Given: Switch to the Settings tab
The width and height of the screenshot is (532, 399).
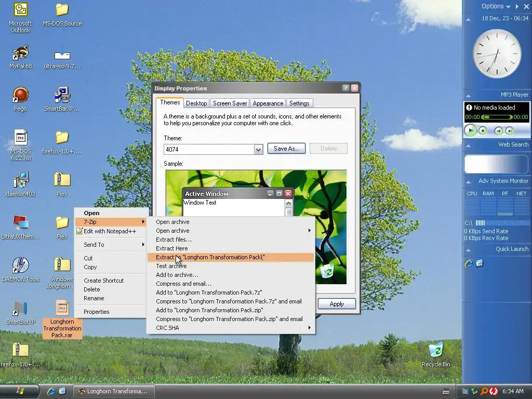Looking at the screenshot, I should [299, 103].
